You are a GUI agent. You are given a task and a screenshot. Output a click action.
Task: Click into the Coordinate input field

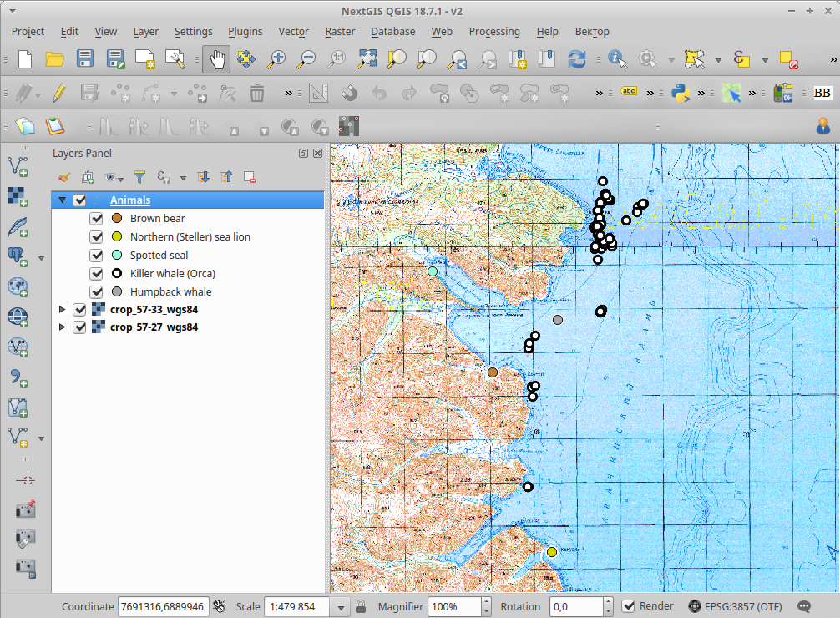click(163, 607)
